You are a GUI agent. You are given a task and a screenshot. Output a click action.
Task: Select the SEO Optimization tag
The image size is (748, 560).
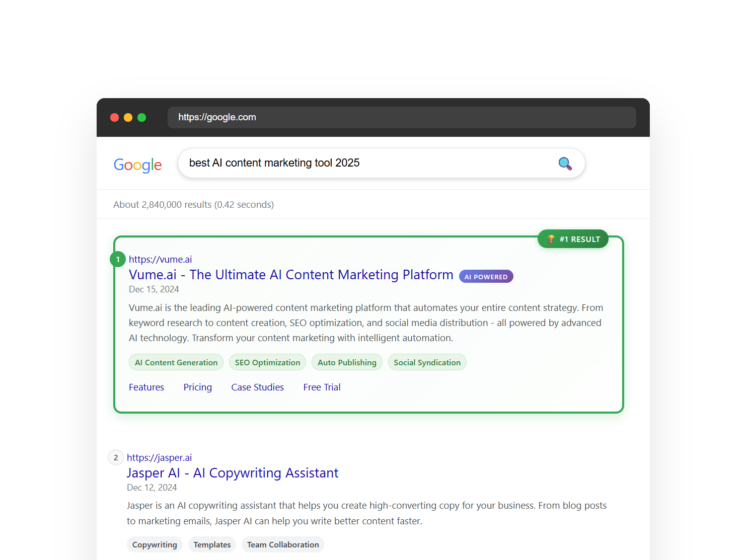(x=267, y=362)
